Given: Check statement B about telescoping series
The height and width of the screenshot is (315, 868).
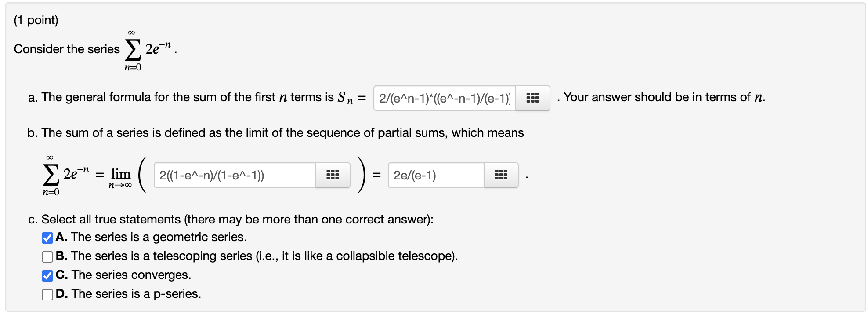Looking at the screenshot, I should pyautogui.click(x=47, y=256).
